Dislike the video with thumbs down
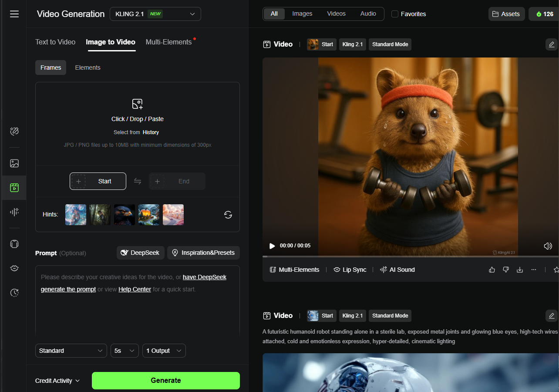This screenshot has height=392, width=559. coord(505,270)
